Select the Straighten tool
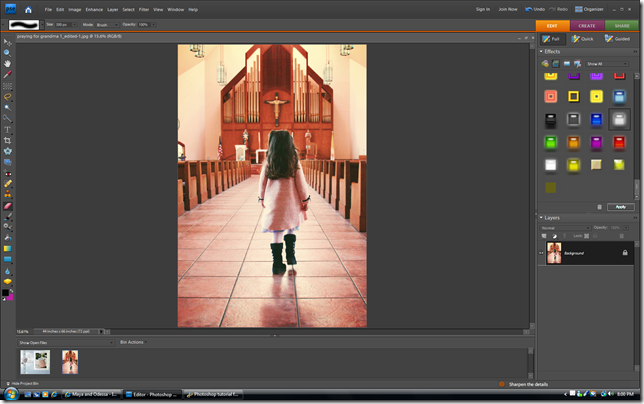644x404 pixels. [7, 162]
